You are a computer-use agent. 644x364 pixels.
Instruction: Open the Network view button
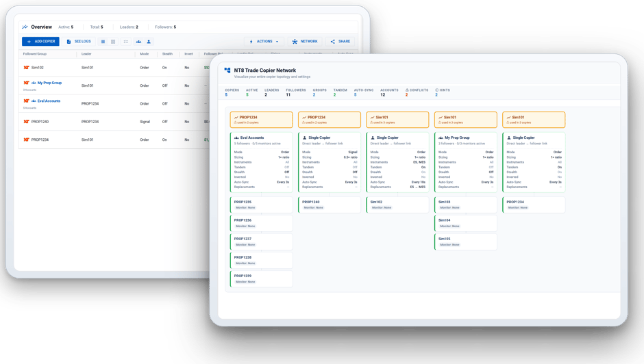305,42
